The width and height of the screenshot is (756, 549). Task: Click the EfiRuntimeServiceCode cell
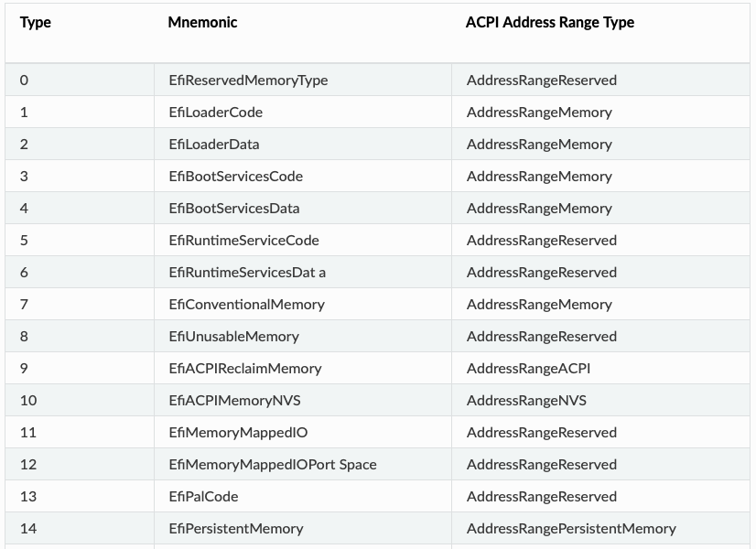[x=243, y=241]
